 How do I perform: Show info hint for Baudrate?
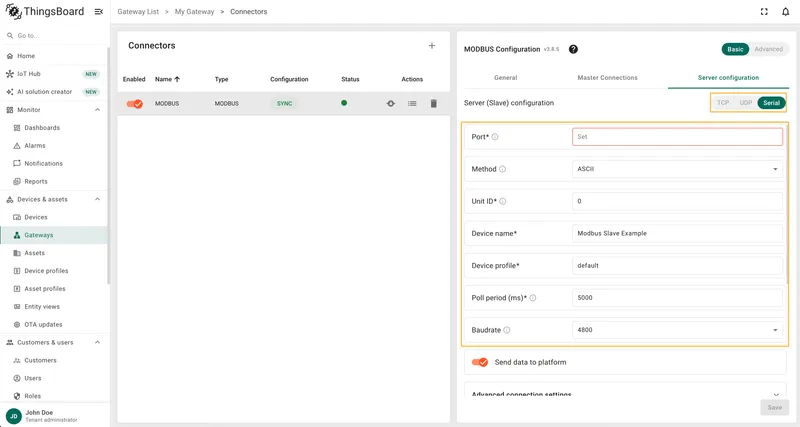[507, 330]
